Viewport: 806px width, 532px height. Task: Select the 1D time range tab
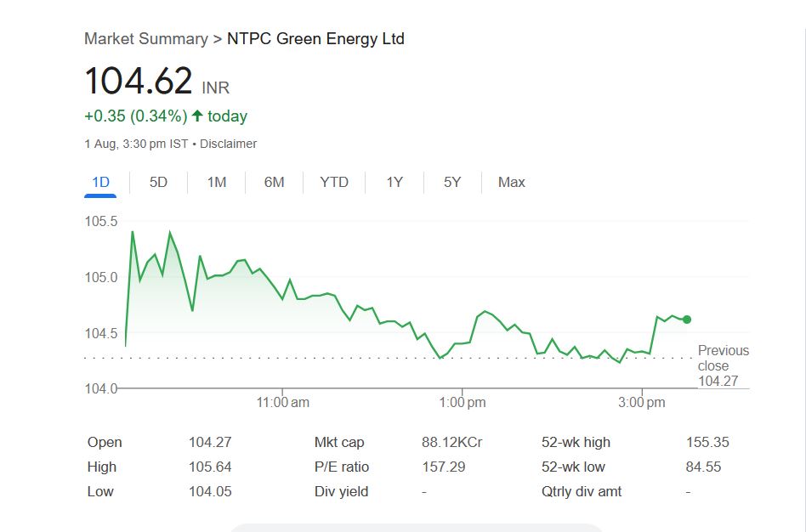(100, 182)
